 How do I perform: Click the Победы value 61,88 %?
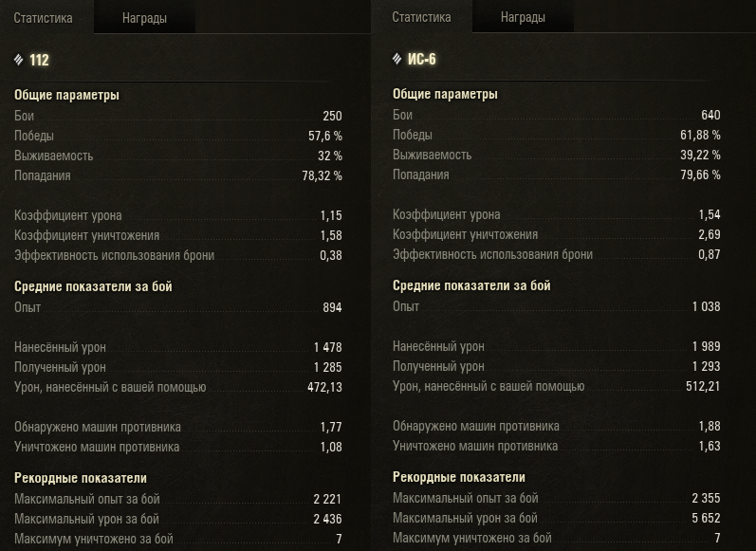coord(700,135)
